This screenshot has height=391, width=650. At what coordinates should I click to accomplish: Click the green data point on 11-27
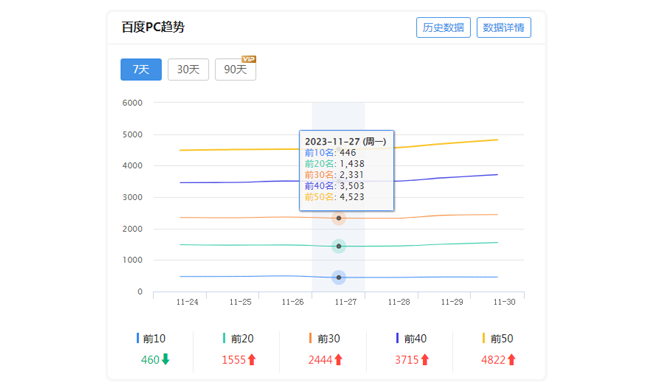click(x=339, y=246)
